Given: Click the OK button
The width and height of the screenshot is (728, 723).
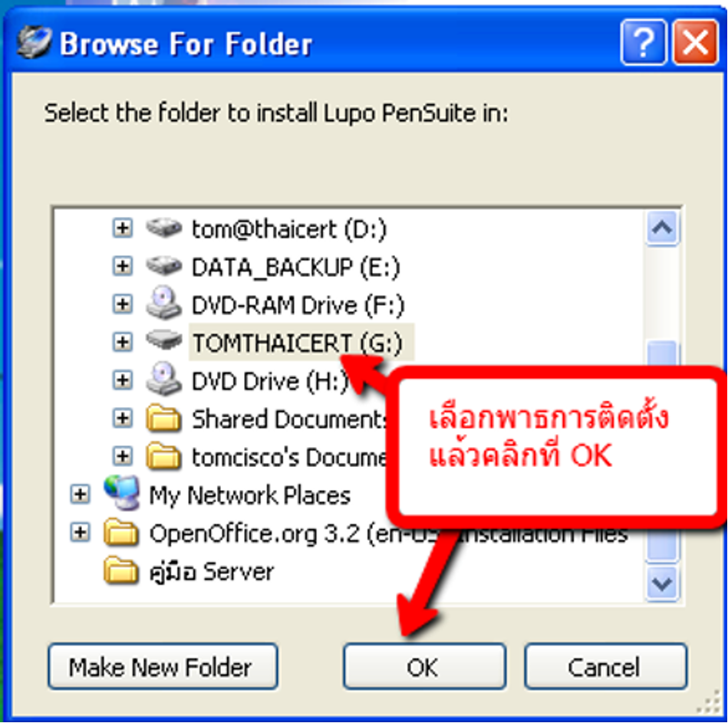Looking at the screenshot, I should [x=424, y=666].
